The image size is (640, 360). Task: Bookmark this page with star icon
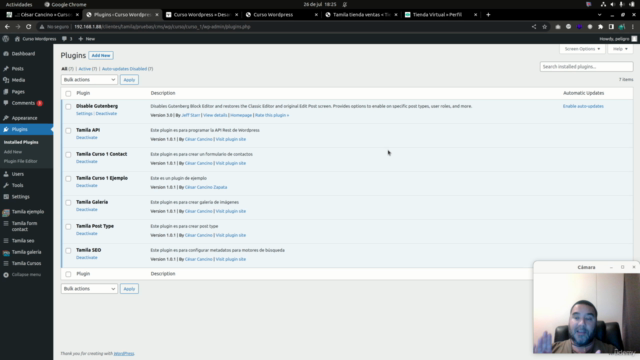(x=544, y=27)
